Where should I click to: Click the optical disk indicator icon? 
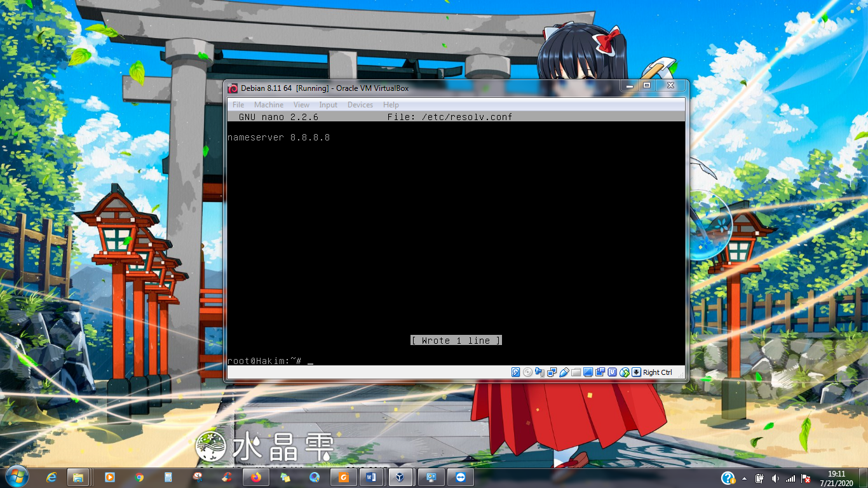pyautogui.click(x=527, y=372)
